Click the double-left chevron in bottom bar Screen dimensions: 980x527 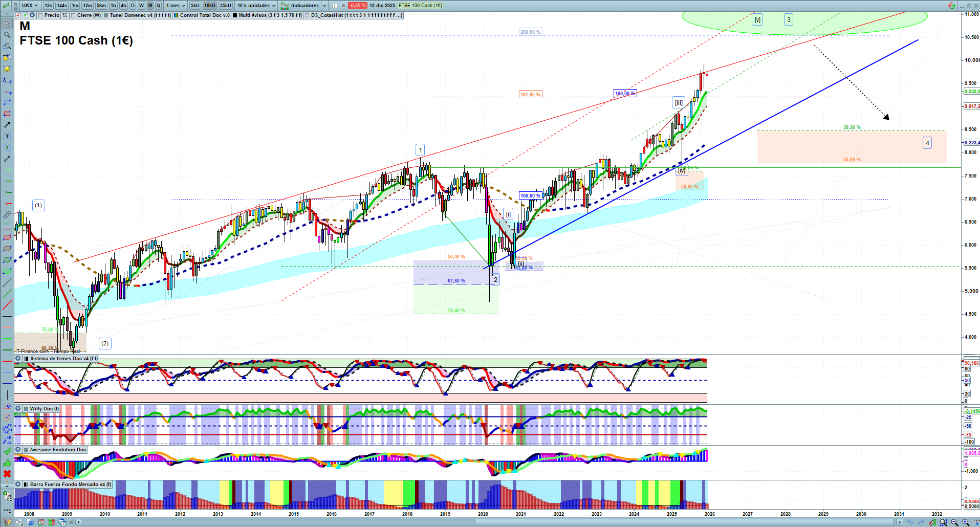[71, 522]
